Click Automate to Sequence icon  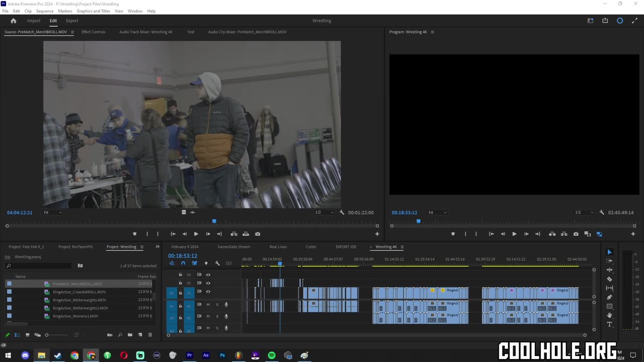tap(110, 335)
